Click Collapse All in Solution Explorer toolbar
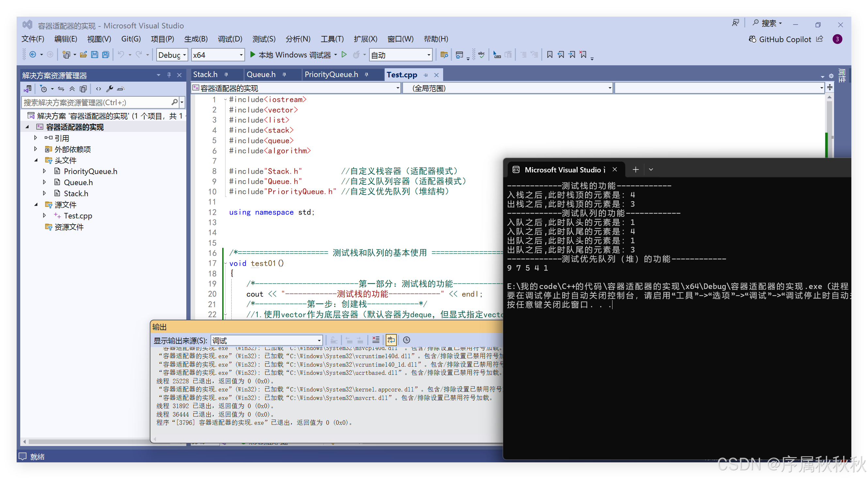The width and height of the screenshot is (868, 479). coord(72,89)
